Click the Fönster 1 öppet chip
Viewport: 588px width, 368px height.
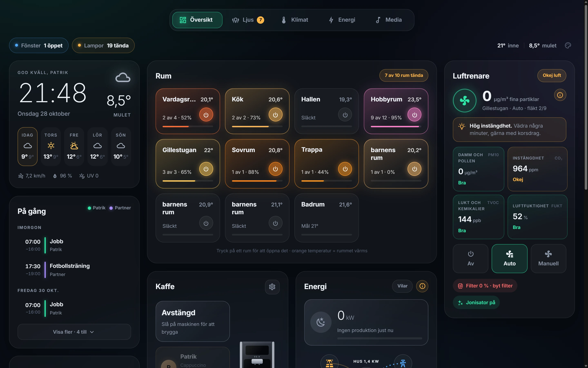click(x=39, y=46)
